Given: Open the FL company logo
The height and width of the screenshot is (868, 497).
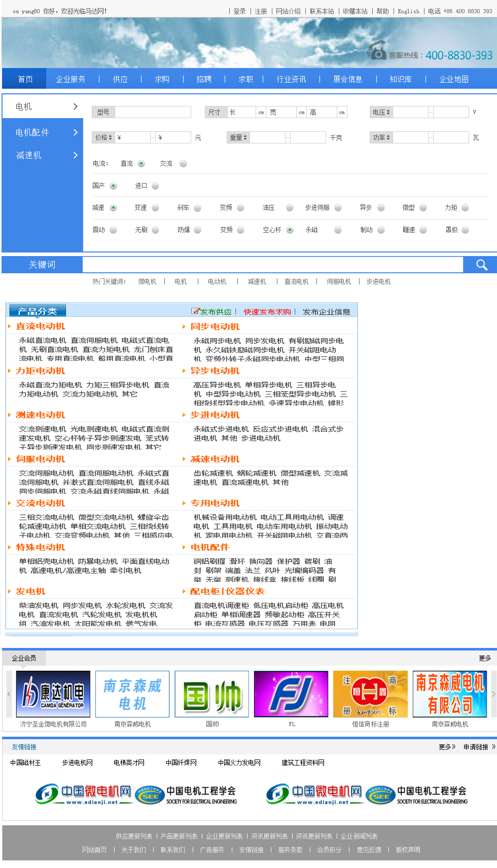Looking at the screenshot, I should pos(291,694).
